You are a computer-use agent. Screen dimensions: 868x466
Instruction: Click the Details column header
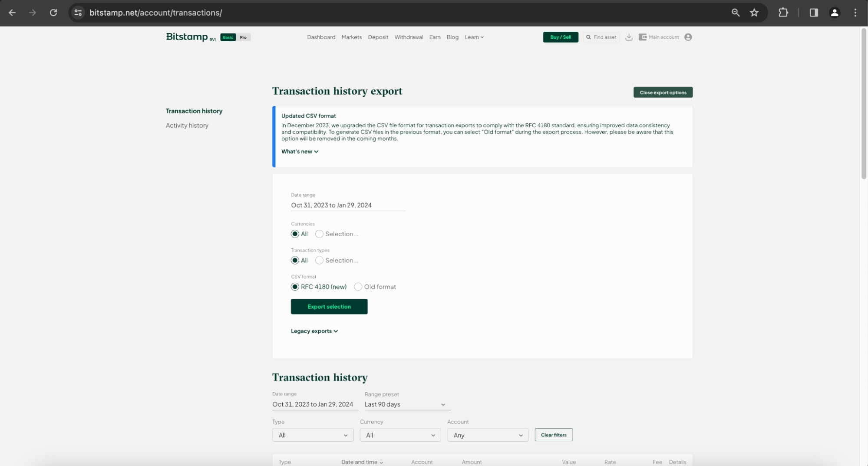click(677, 462)
